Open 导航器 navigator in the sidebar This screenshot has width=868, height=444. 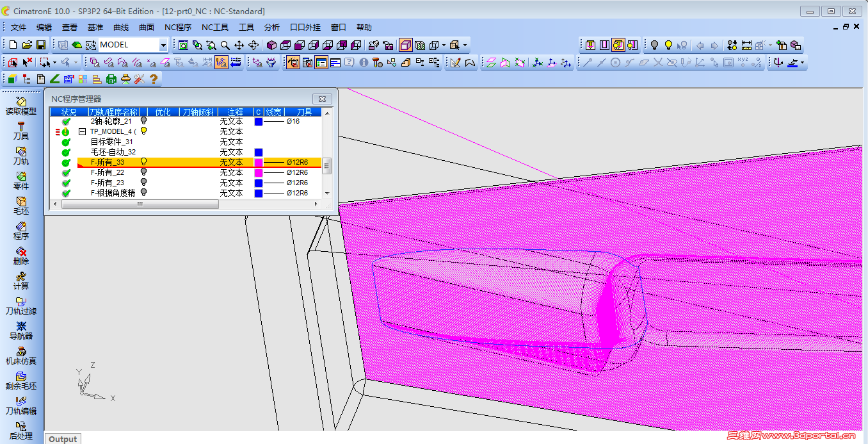point(21,331)
